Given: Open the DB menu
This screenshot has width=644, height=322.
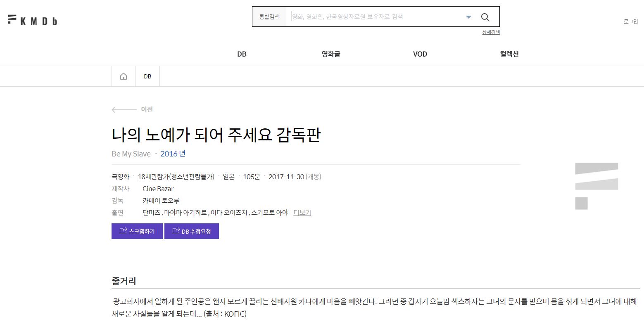Looking at the screenshot, I should (x=242, y=54).
